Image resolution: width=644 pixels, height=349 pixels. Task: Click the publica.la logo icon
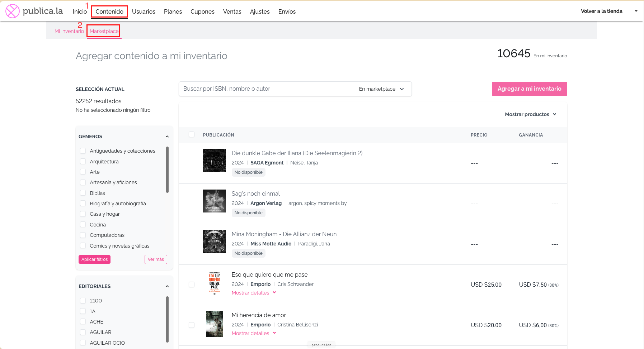pos(12,11)
